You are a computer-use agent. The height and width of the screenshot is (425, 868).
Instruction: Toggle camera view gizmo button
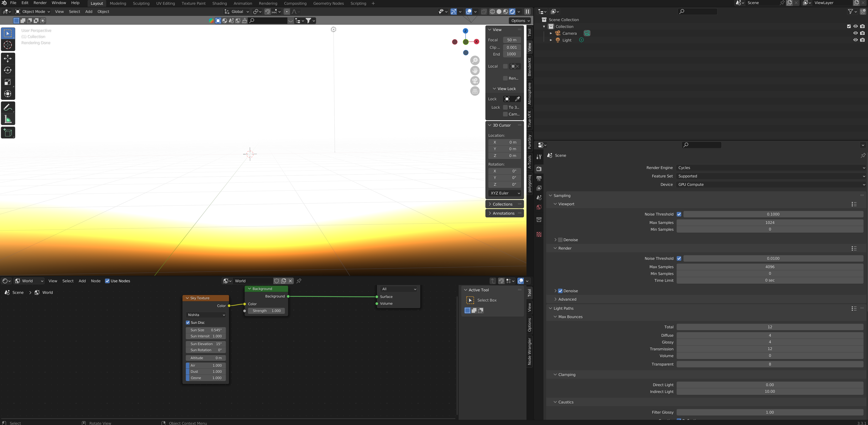[475, 81]
